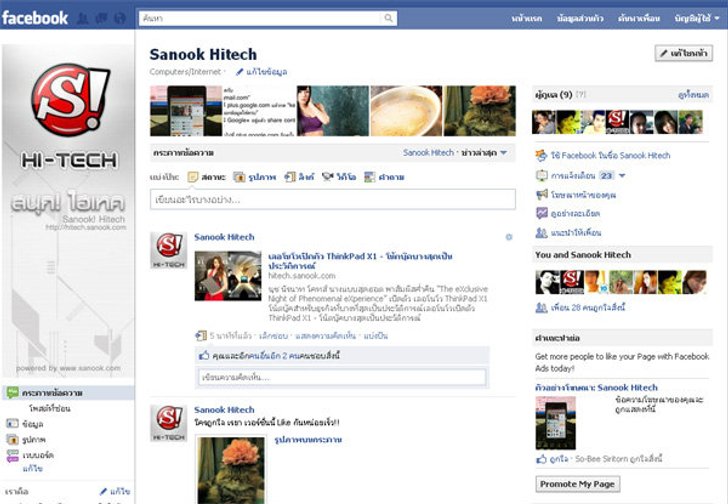The width and height of the screenshot is (728, 504).
Task: Click the large S! Hi-Tech profile picture
Action: point(69,211)
